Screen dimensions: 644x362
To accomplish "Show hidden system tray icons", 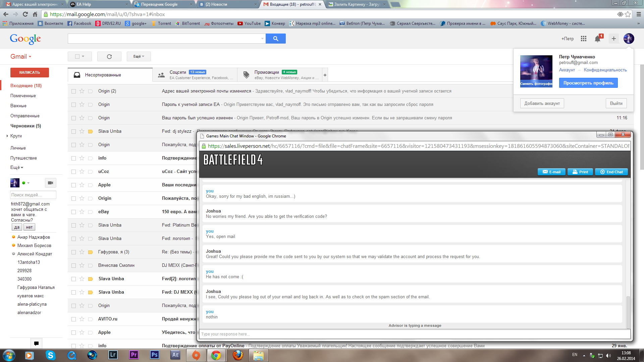I will [584, 355].
